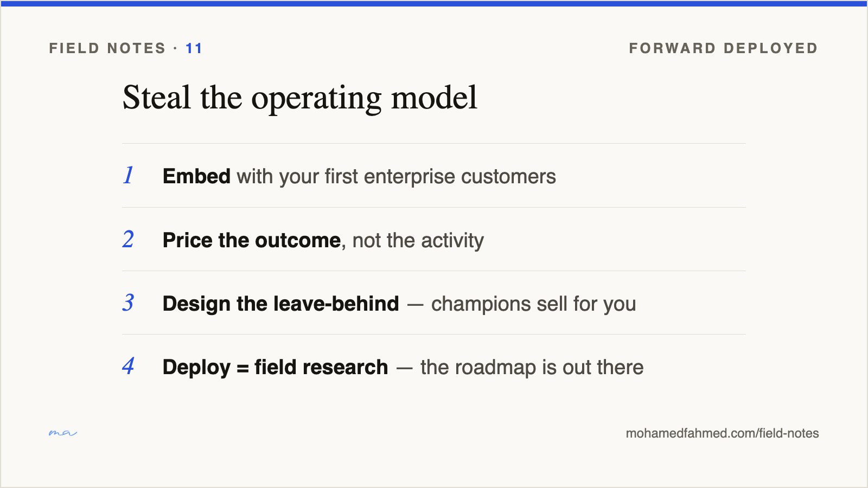
Task: Select bold text 'Design the leave-behind'
Action: pyautogui.click(x=281, y=304)
